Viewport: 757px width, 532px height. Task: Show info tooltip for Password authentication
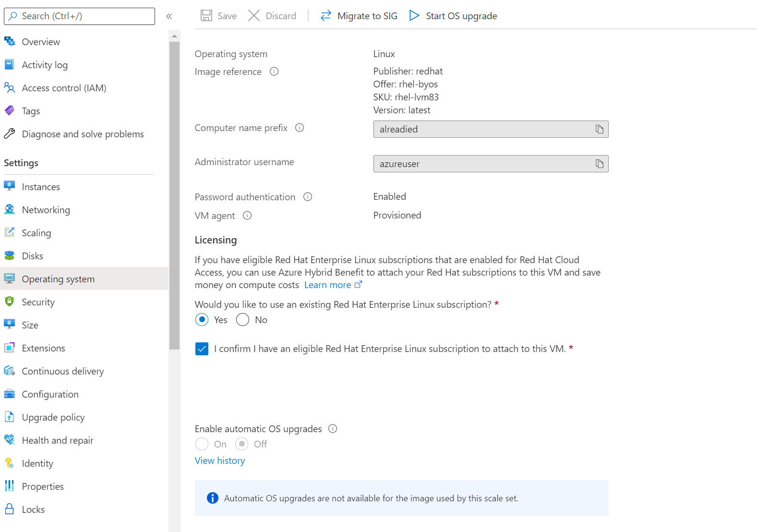point(308,197)
